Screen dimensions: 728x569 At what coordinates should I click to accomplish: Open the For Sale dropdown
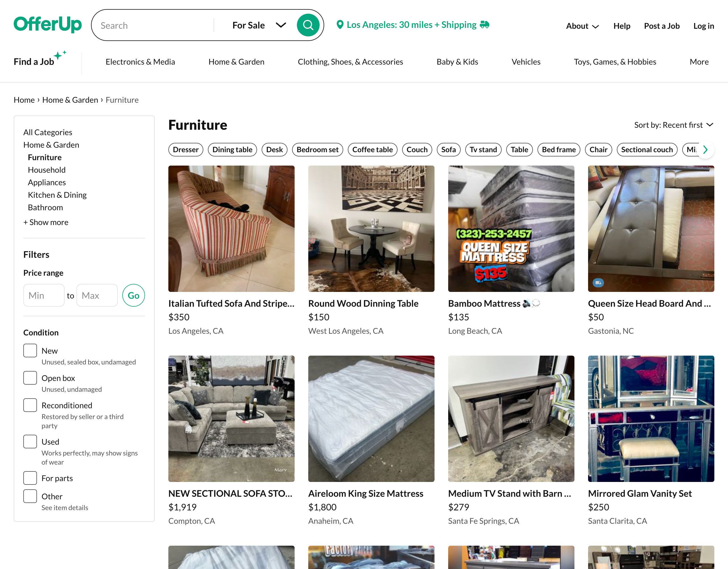[x=258, y=25]
